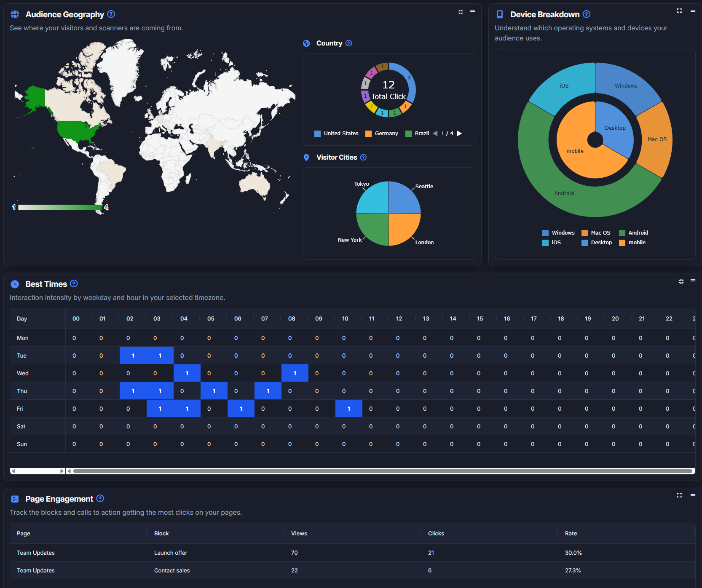Expand Device Breakdown panel to fullscreen
This screenshot has height=588, width=702.
pos(679,11)
